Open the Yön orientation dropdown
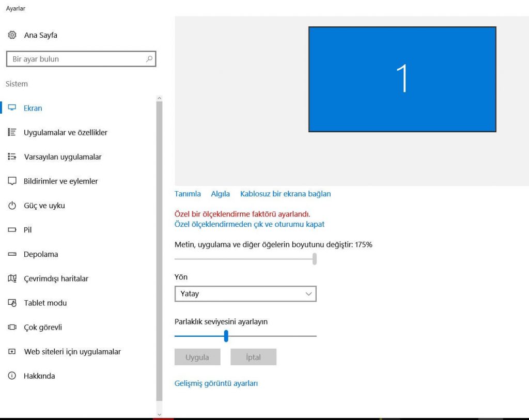Screen dimensions: 529x420 point(245,293)
